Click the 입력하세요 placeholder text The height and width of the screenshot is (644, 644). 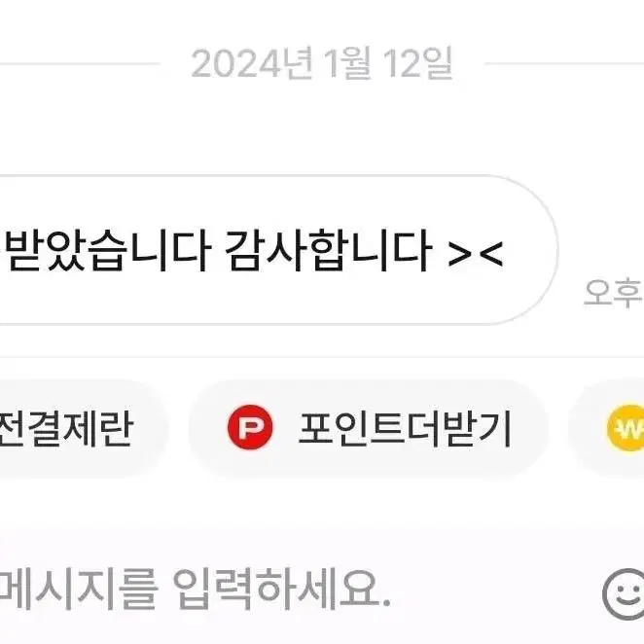282,590
